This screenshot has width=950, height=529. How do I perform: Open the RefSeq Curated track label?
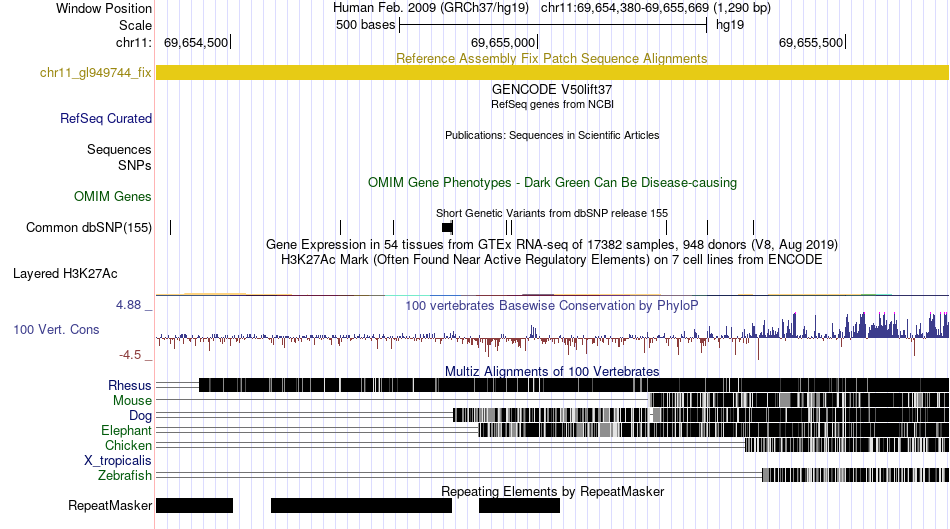(x=106, y=118)
